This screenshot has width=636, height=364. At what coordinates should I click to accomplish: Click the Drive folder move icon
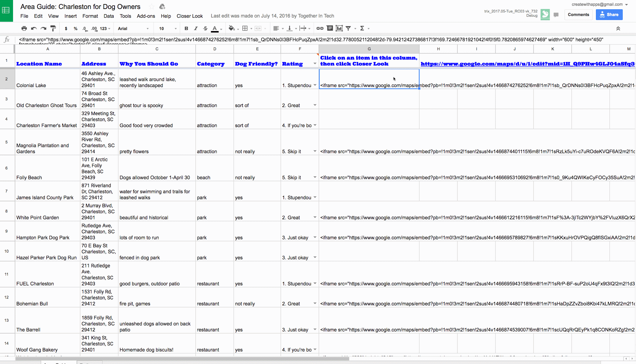click(162, 7)
